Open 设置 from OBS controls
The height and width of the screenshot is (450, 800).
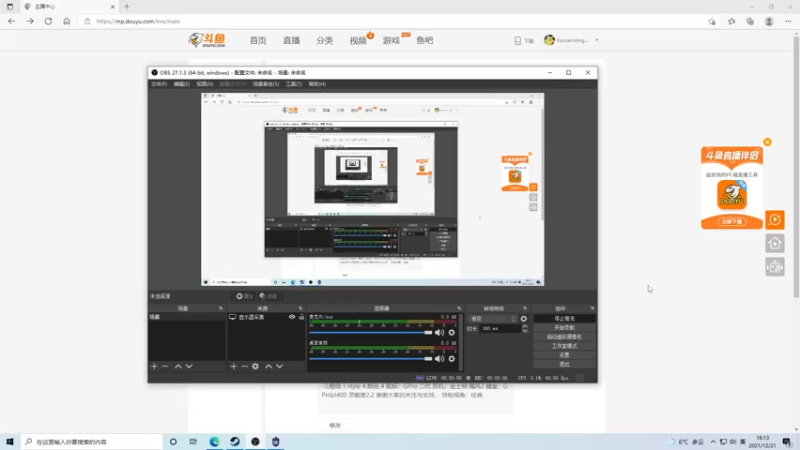tap(564, 355)
